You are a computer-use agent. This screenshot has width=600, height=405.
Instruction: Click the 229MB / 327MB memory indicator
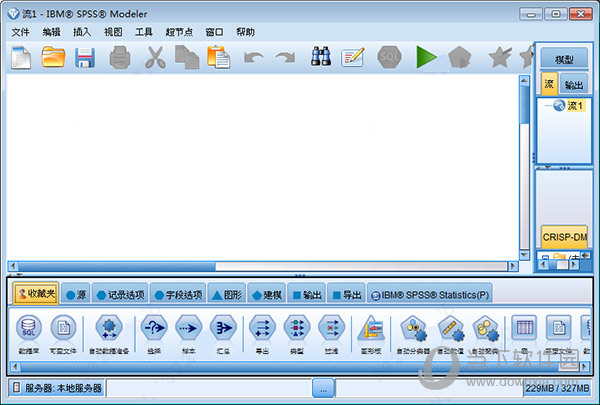coord(557,388)
